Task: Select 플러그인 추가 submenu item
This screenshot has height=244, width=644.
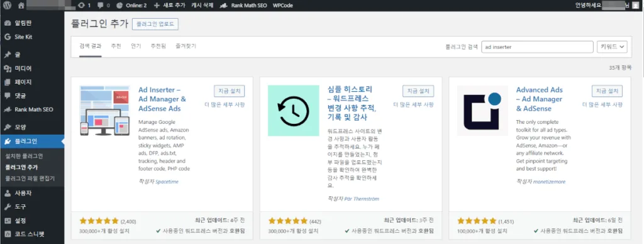Action: (21, 167)
